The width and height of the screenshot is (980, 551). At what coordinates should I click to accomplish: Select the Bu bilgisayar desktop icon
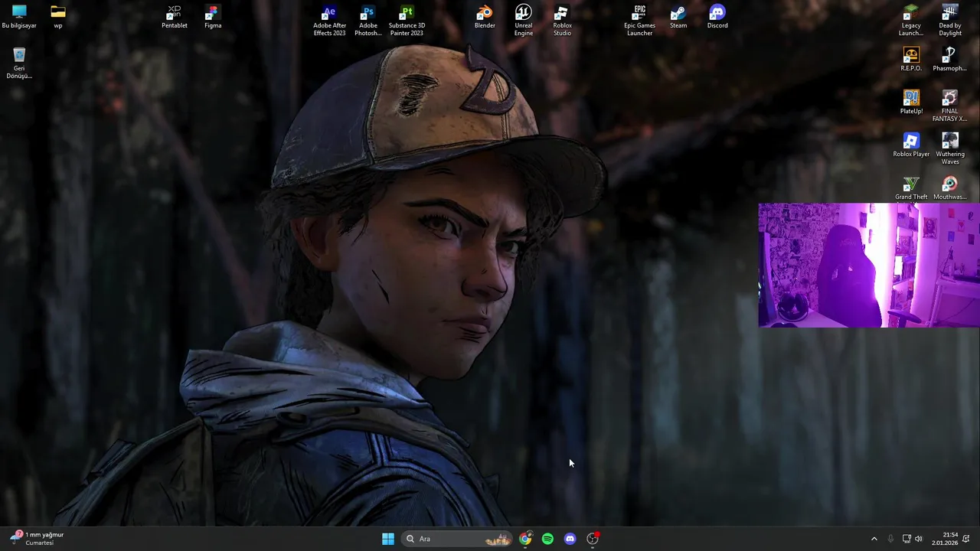(19, 17)
